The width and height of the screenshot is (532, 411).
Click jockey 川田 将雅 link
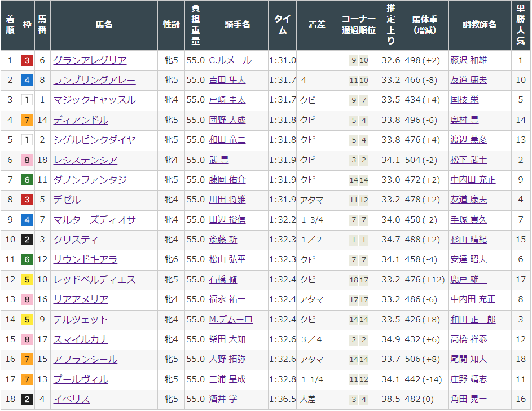click(227, 200)
